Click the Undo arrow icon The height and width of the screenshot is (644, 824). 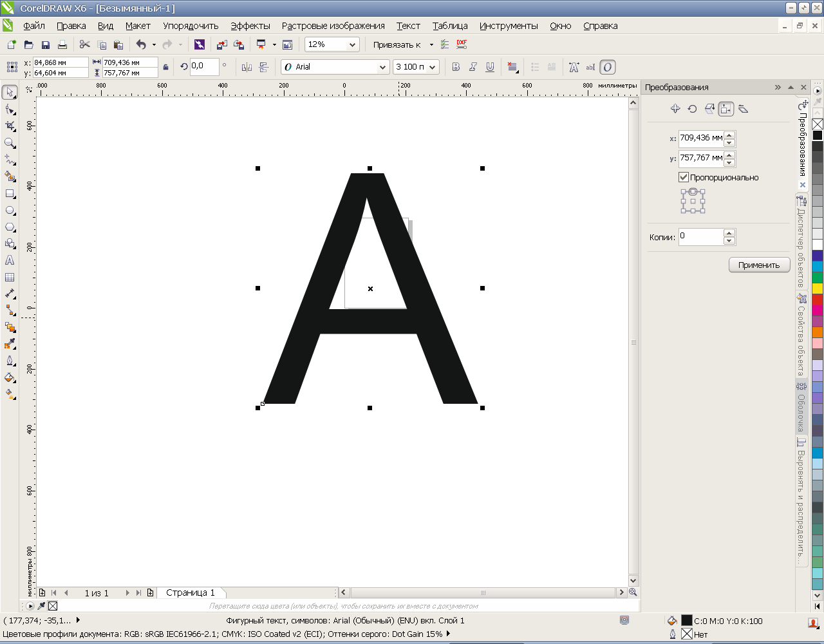tap(141, 44)
